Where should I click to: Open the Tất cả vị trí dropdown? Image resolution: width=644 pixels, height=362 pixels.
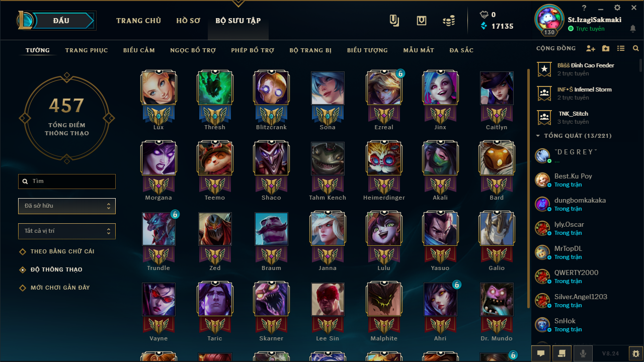tap(67, 231)
